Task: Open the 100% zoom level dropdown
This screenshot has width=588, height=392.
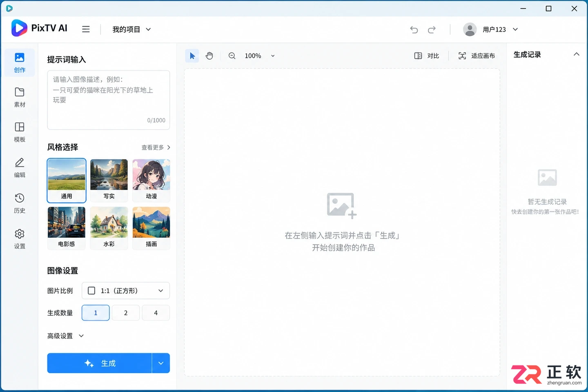Action: (x=260, y=56)
